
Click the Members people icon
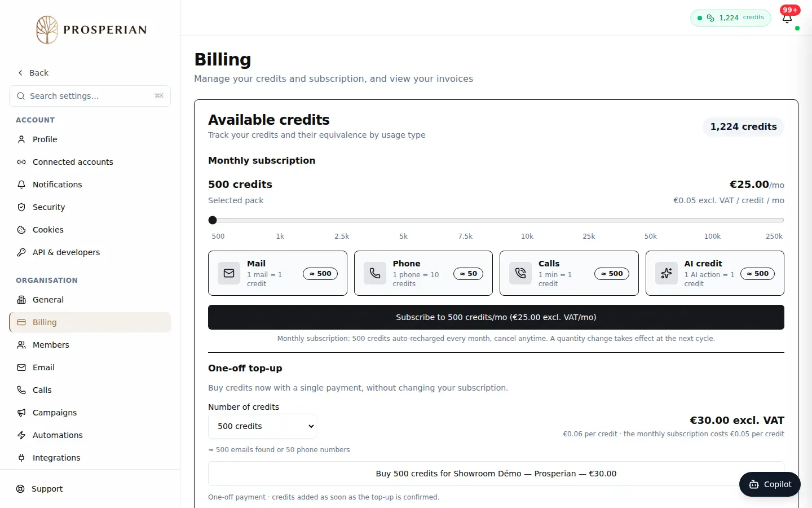pos(21,345)
